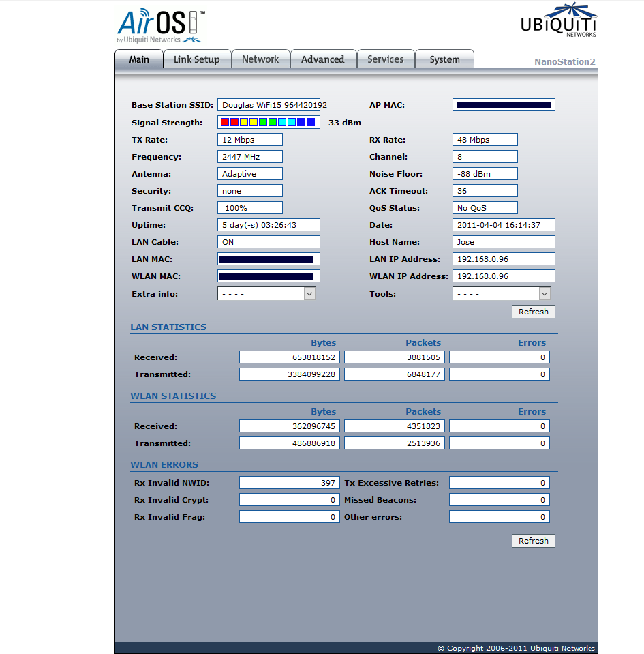Click the Transmit CCQ 100% value
The width and height of the screenshot is (644, 654).
tap(249, 208)
